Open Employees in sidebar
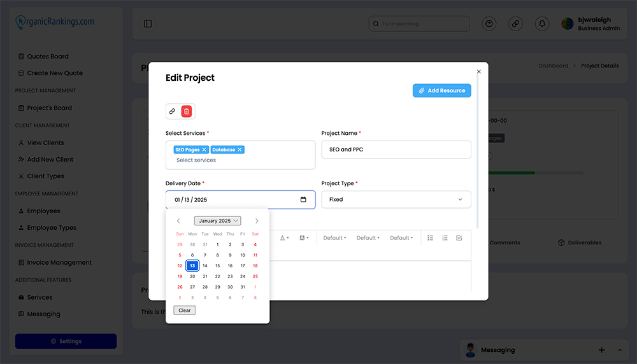This screenshot has height=364, width=637. click(x=39, y=211)
